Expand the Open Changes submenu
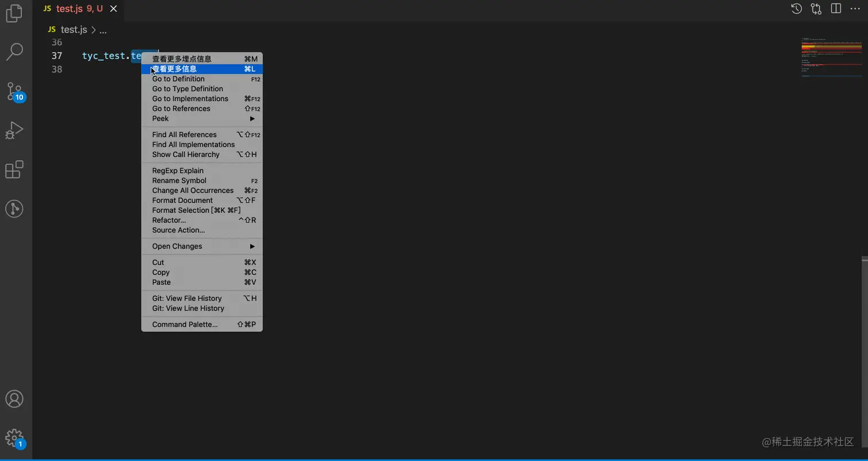Image resolution: width=868 pixels, height=461 pixels. (x=202, y=246)
